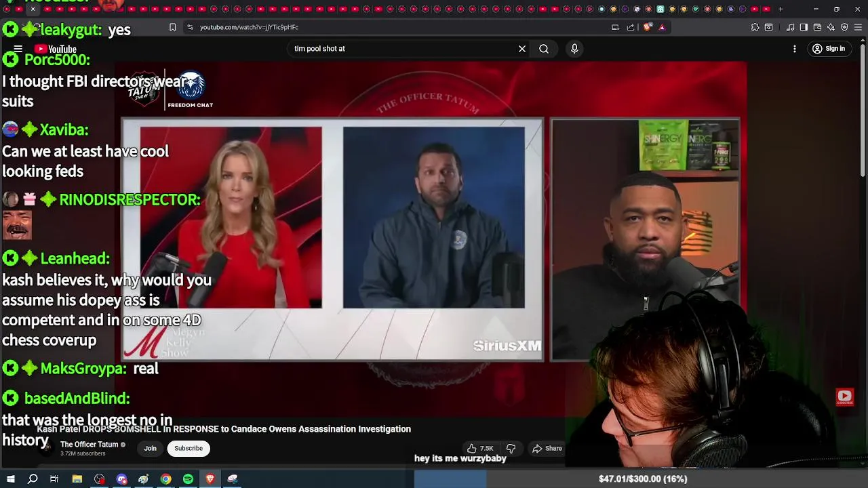Open Windows taskbar search
Screen dimensions: 868x488
[33, 479]
